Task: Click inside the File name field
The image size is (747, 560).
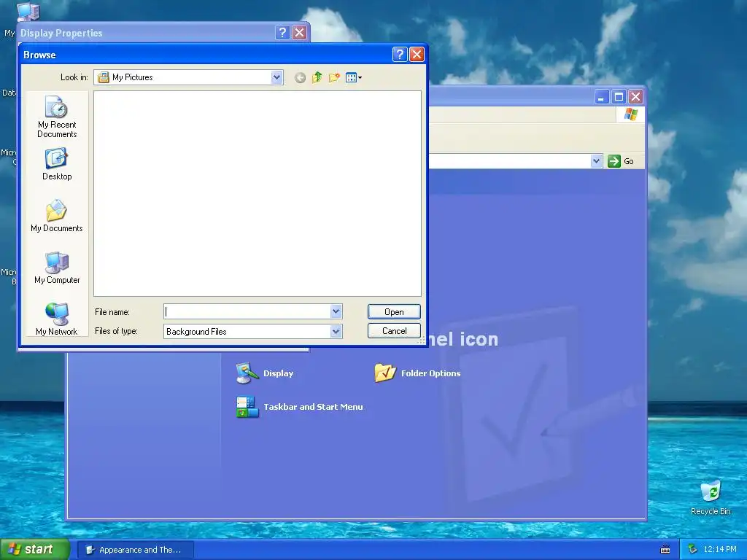Action: (x=247, y=311)
